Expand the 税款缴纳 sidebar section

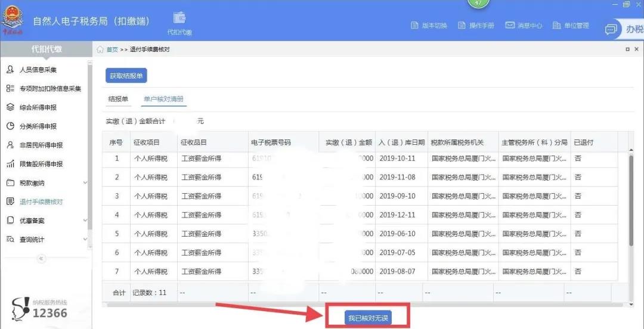click(85, 183)
